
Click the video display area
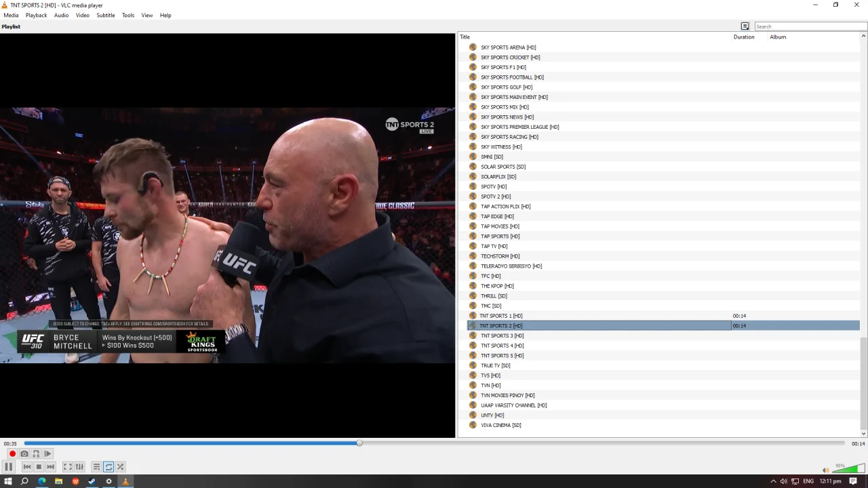[227, 235]
